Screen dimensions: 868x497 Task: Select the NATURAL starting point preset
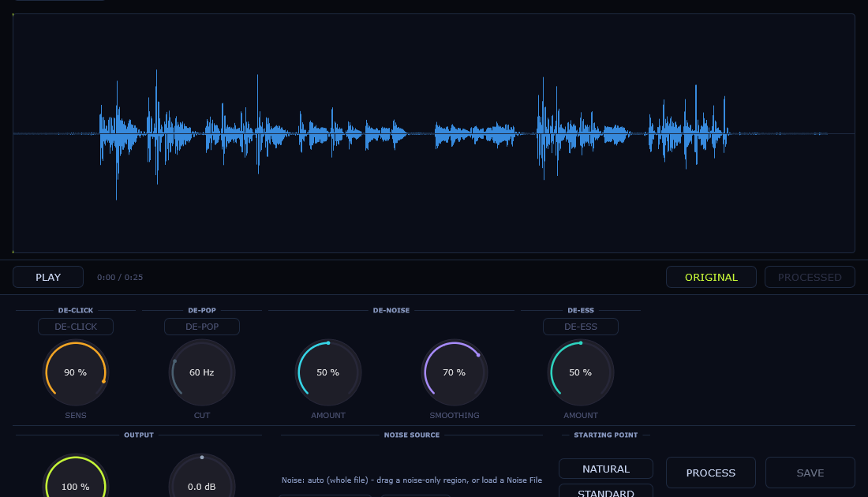click(x=605, y=469)
